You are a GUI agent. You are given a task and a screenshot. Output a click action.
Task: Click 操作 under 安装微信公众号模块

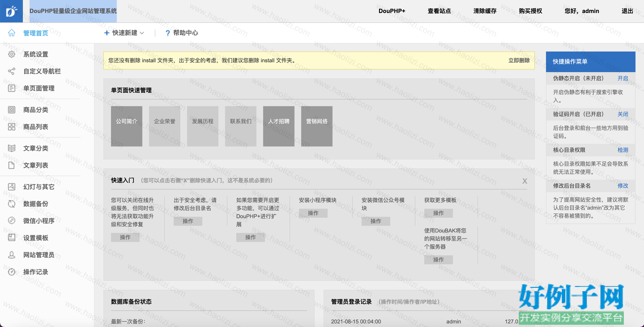click(375, 221)
